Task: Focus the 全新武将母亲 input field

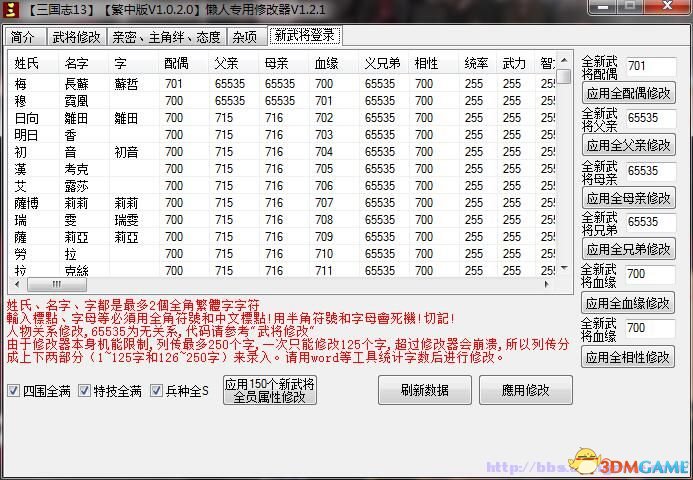Action: pyautogui.click(x=651, y=171)
